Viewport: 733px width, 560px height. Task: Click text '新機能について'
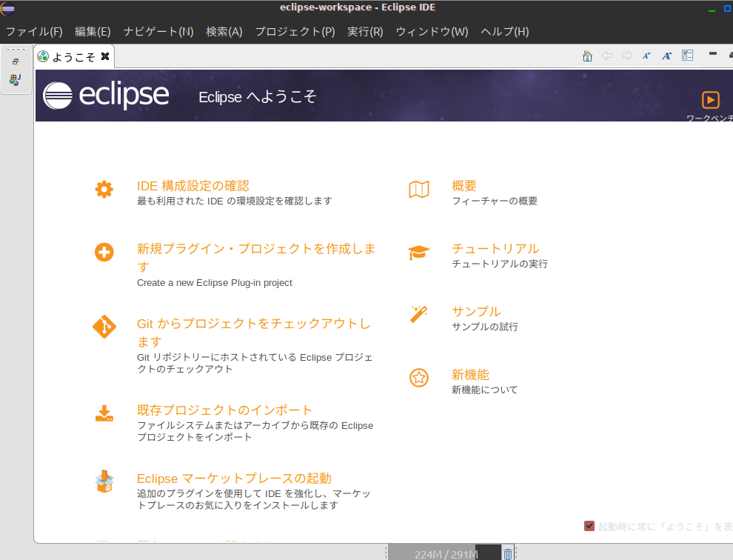(x=485, y=390)
